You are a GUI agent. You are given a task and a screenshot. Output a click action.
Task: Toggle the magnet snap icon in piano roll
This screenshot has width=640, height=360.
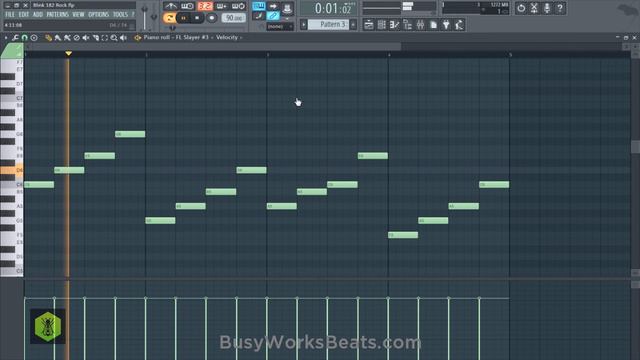pos(24,38)
